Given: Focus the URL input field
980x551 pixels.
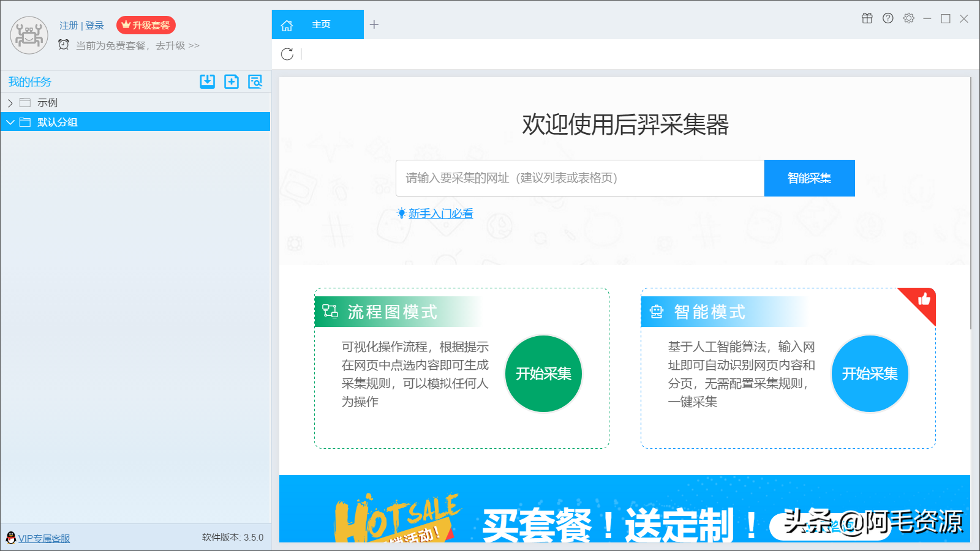Looking at the screenshot, I should [x=580, y=178].
